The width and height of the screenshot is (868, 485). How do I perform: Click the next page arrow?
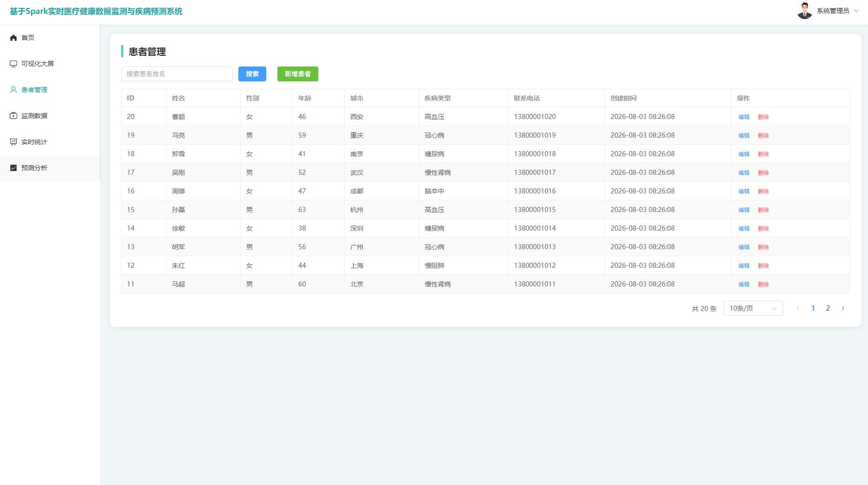[843, 308]
